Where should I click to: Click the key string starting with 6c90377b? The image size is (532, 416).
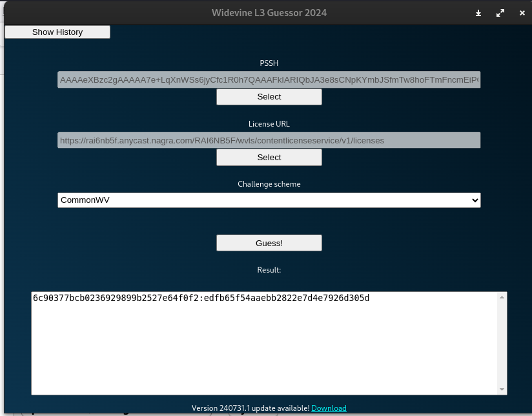[201, 298]
